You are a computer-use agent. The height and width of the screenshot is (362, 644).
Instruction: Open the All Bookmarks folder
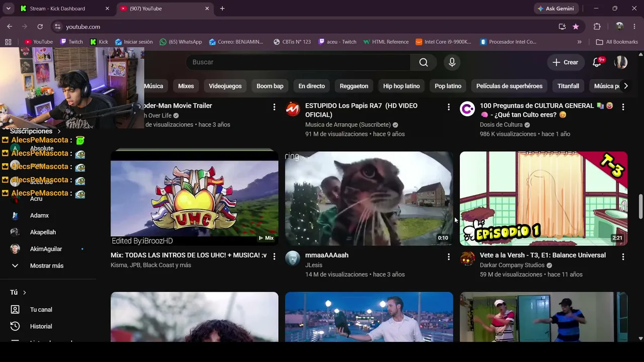tap(617, 42)
